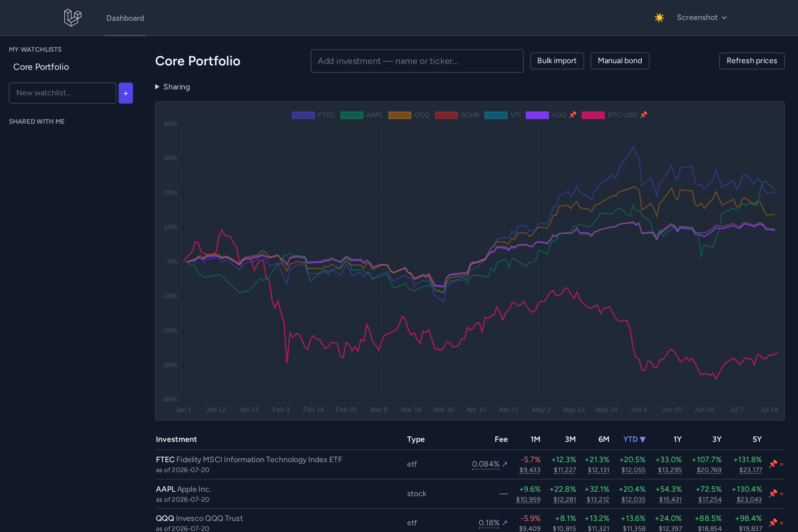The image size is (798, 532).
Task: Focus the New watchlist input field
Action: 62,93
